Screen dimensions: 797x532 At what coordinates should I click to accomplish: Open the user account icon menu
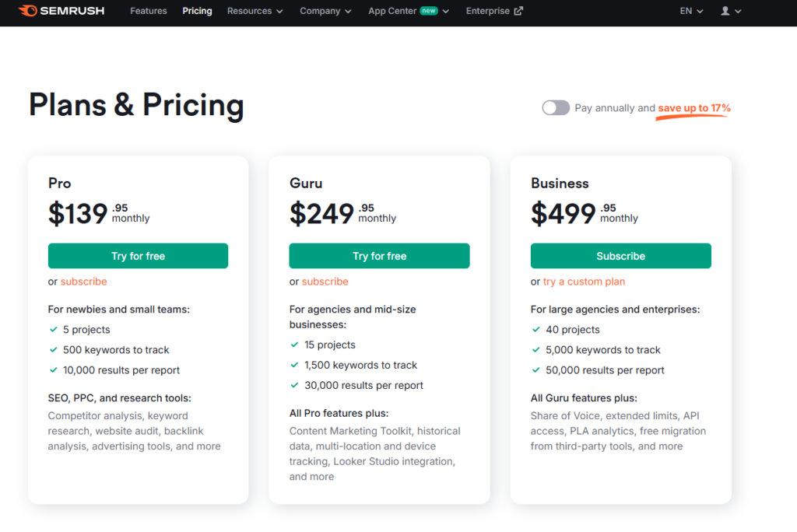[x=725, y=11]
